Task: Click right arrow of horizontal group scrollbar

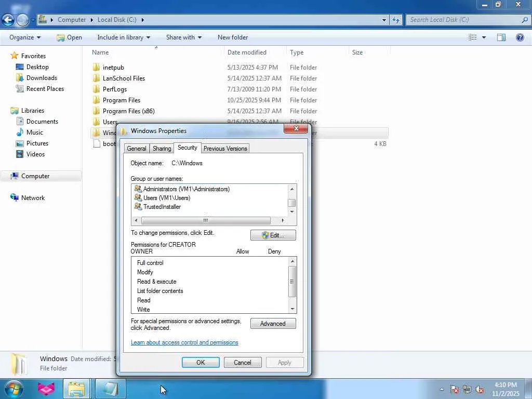Action: point(283,220)
